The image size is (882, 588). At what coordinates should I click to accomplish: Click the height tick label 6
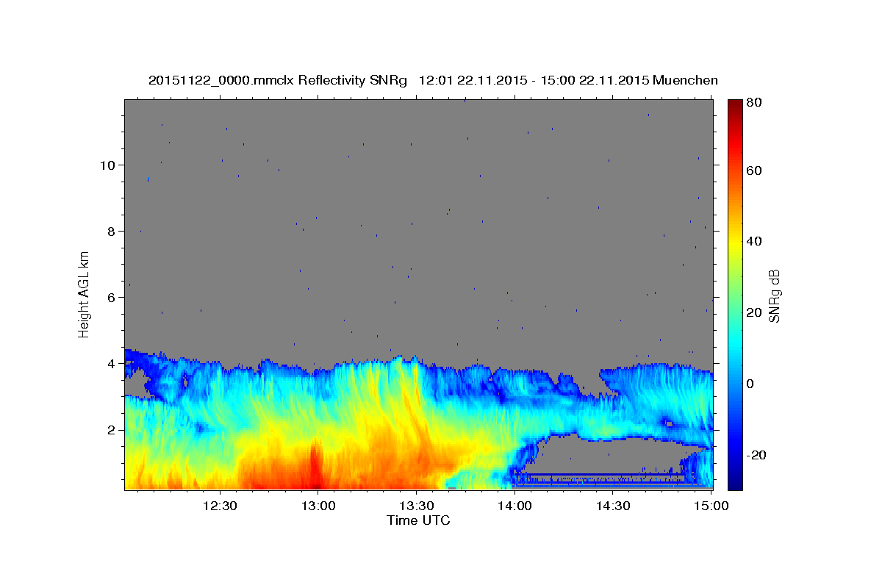click(110, 297)
